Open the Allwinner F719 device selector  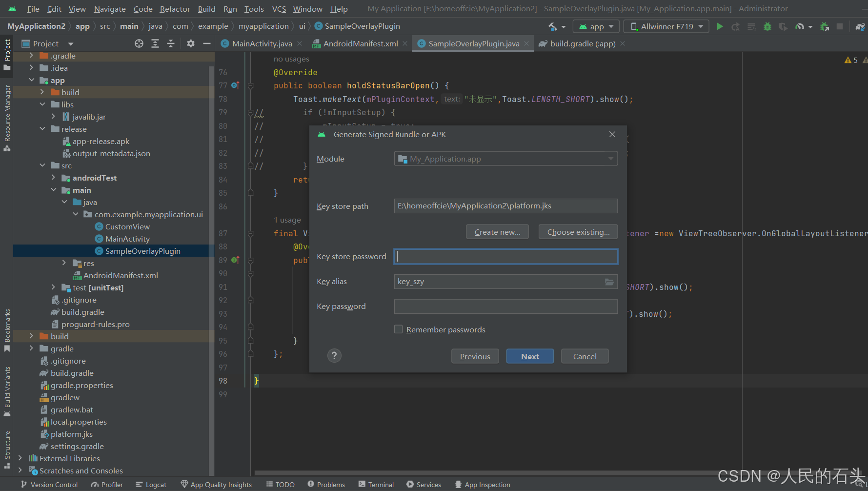666,26
